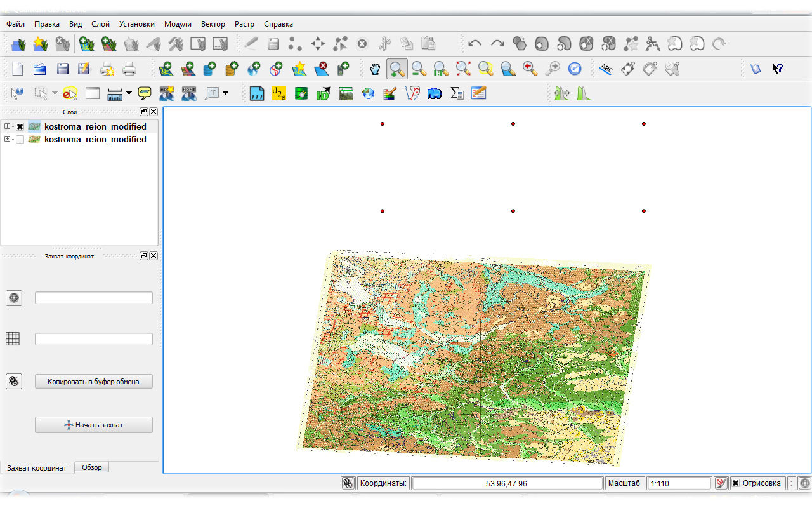Screen dimensions: 812x508
Task: Click the Начать захват button
Action: click(x=94, y=425)
